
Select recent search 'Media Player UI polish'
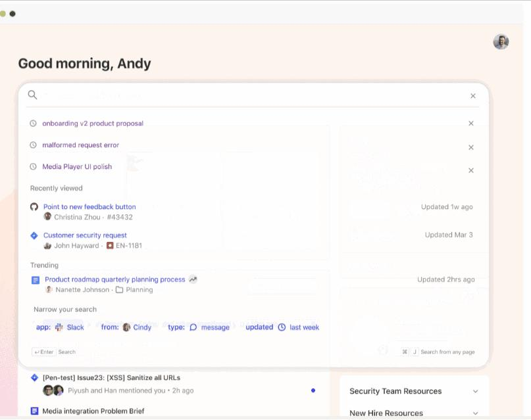(77, 167)
